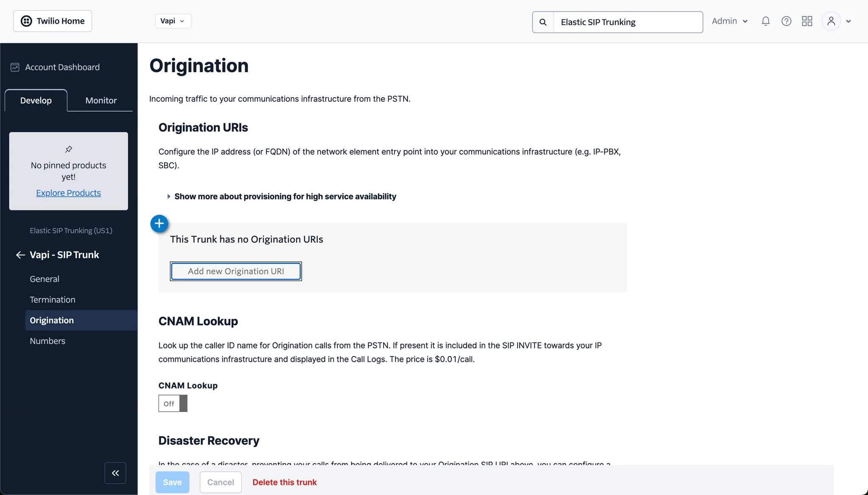The image size is (868, 495).
Task: Open the help question mark icon
Action: (x=786, y=21)
